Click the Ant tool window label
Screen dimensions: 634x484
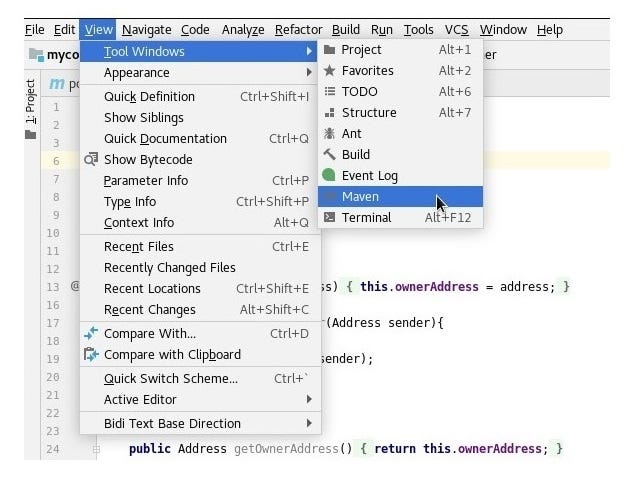[x=351, y=134]
